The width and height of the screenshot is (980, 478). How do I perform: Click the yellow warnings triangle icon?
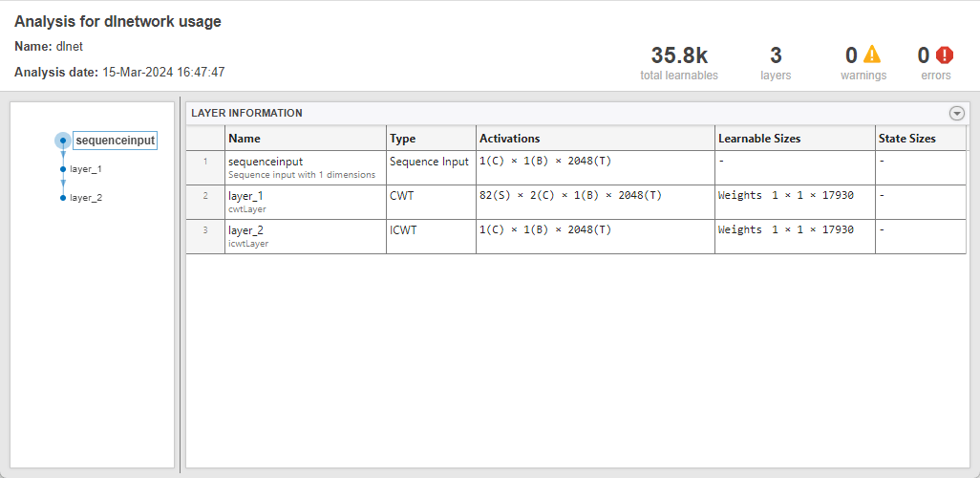coord(872,55)
